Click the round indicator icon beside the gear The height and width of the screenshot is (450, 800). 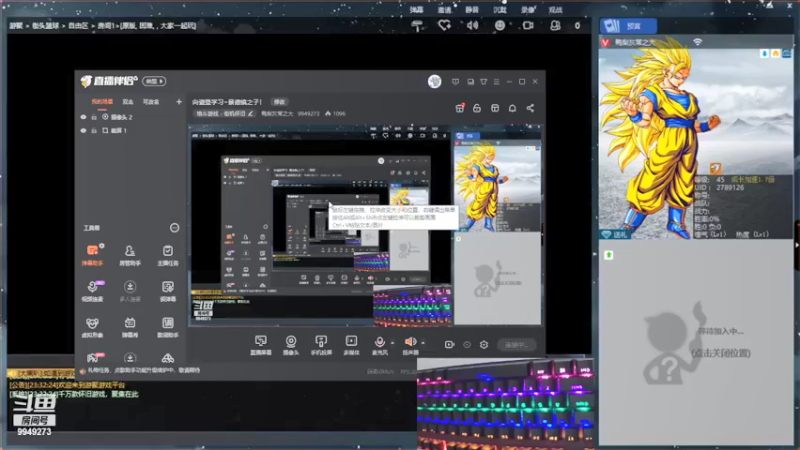point(467,345)
